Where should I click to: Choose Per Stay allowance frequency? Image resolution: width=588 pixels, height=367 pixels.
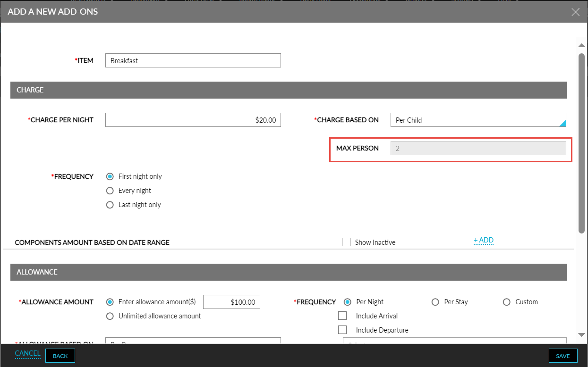click(x=435, y=302)
